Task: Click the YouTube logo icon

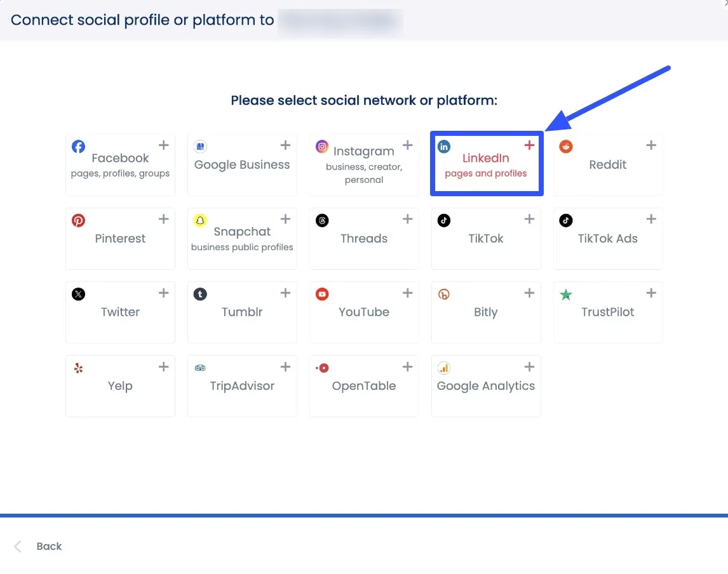Action: [x=322, y=294]
